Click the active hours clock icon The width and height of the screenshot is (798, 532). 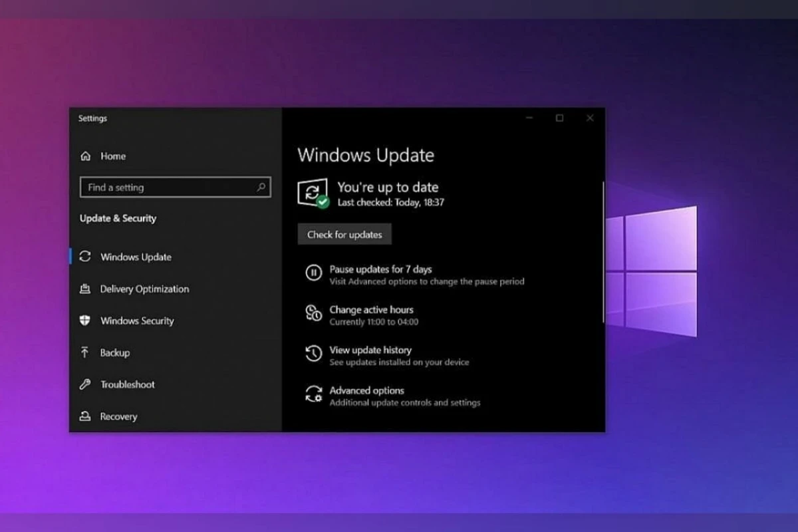tap(313, 313)
